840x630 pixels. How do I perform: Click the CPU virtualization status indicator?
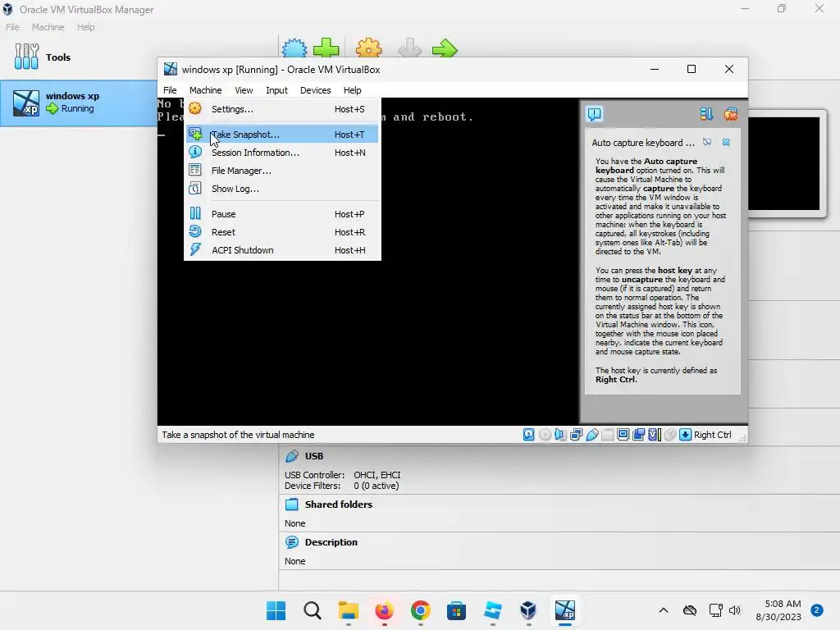tap(654, 435)
